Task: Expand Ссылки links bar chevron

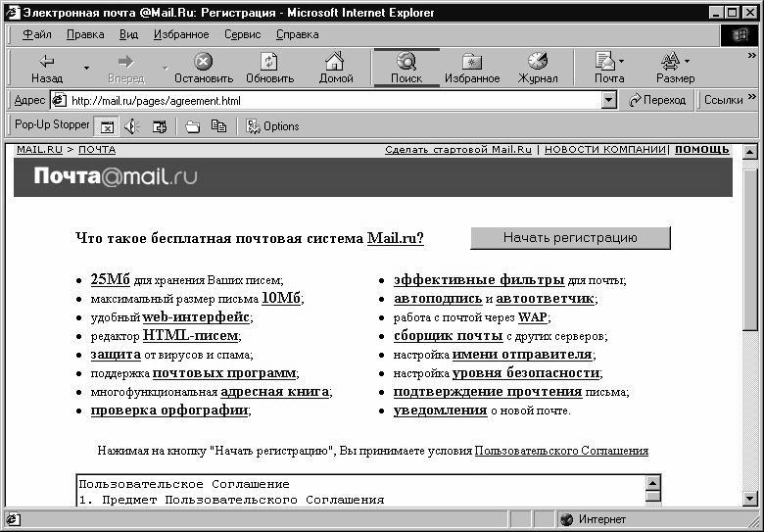Action: pyautogui.click(x=752, y=97)
